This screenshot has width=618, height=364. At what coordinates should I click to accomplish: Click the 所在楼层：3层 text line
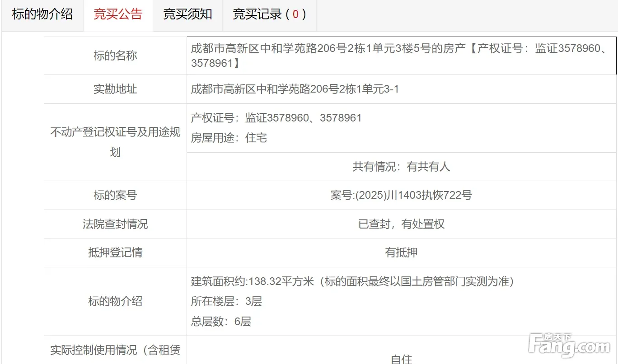pyautogui.click(x=226, y=302)
